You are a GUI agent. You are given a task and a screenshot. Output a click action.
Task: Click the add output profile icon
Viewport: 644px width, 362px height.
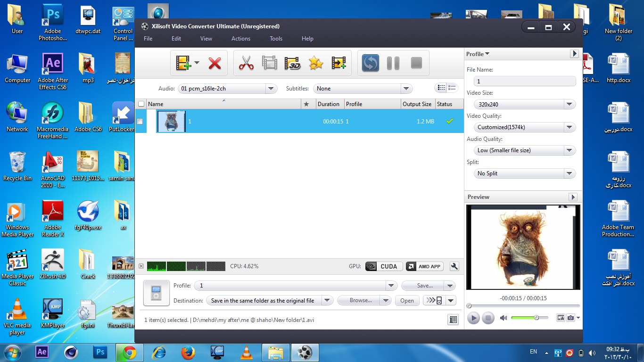339,63
